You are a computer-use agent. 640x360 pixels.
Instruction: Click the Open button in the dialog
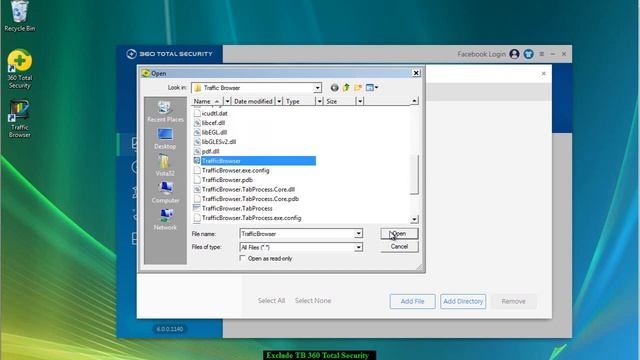pos(399,233)
